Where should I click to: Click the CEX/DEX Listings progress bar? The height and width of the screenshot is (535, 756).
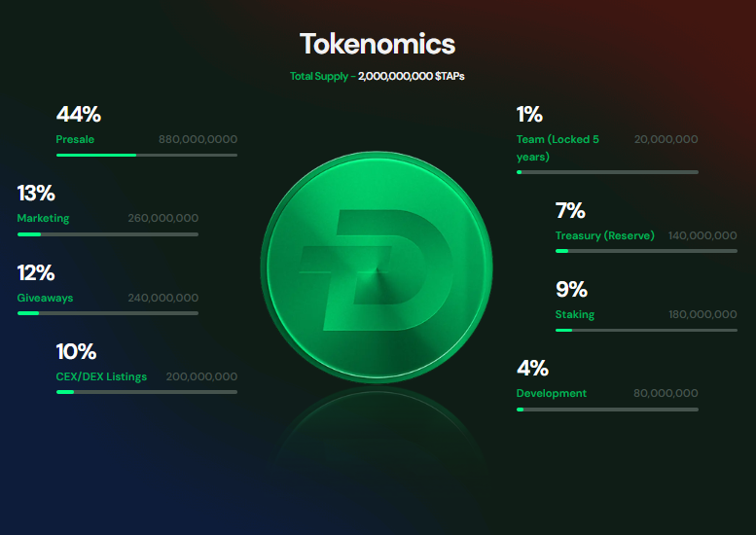[146, 392]
